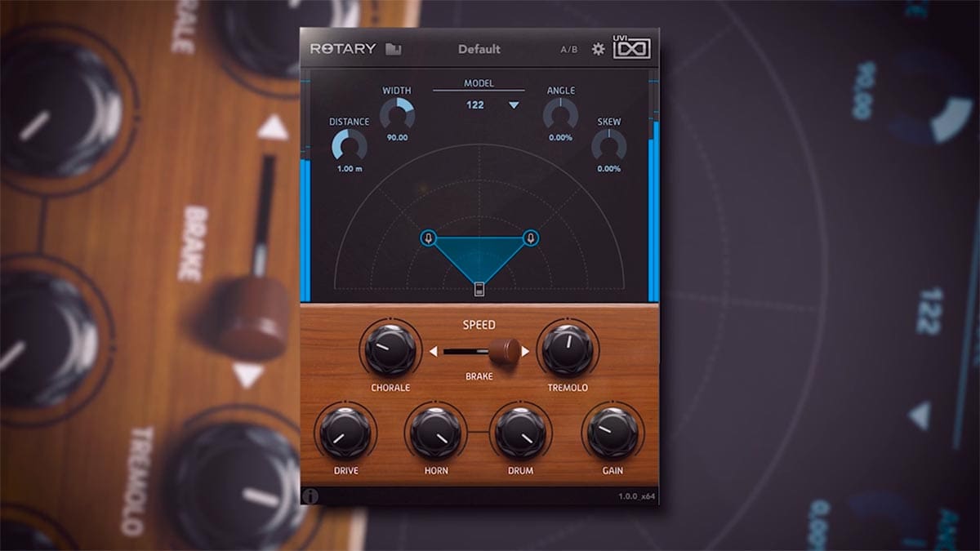Click the left blue level meter
980x551 pixels.
306,231
